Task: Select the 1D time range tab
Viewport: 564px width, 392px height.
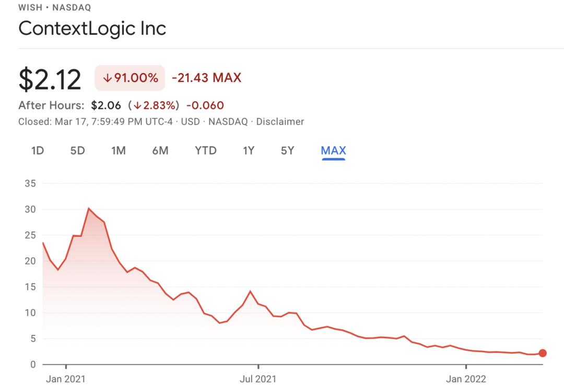Action: point(37,151)
